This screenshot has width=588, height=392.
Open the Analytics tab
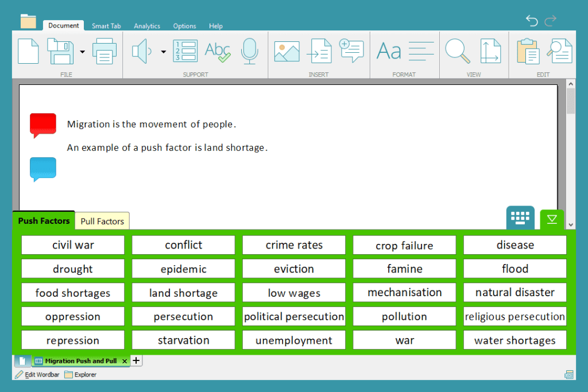point(147,26)
